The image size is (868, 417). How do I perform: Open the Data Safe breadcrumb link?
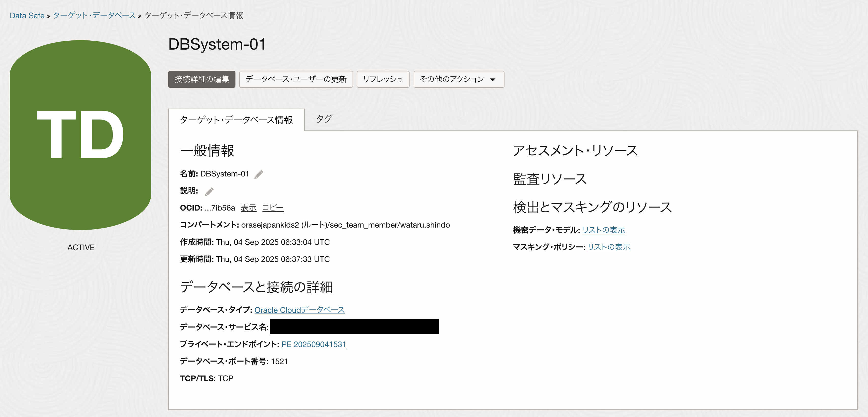[x=27, y=16]
